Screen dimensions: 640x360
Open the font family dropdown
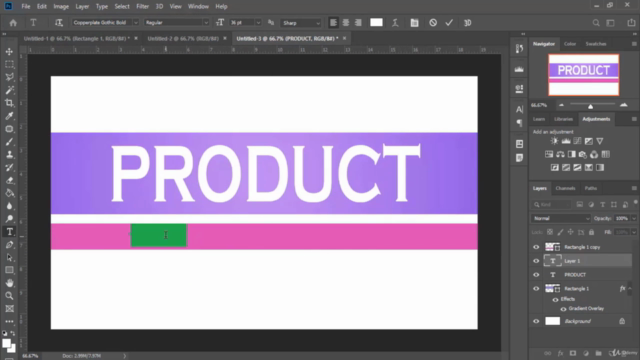pyautogui.click(x=136, y=23)
